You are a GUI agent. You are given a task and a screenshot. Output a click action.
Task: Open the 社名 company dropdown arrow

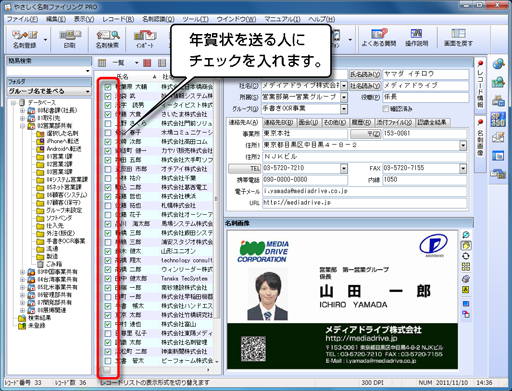344,86
